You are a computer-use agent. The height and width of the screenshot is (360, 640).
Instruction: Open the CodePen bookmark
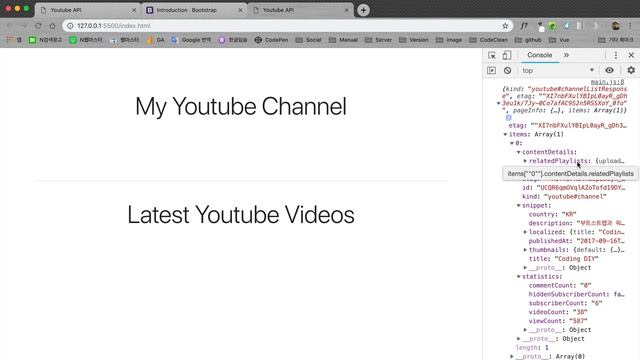[x=271, y=40]
